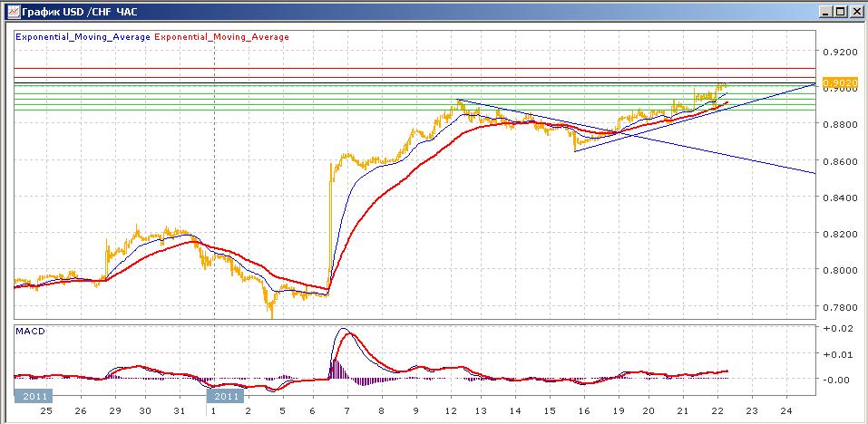This screenshot has width=868, height=424.
Task: Click date label 25 on time axis
Action: point(46,411)
